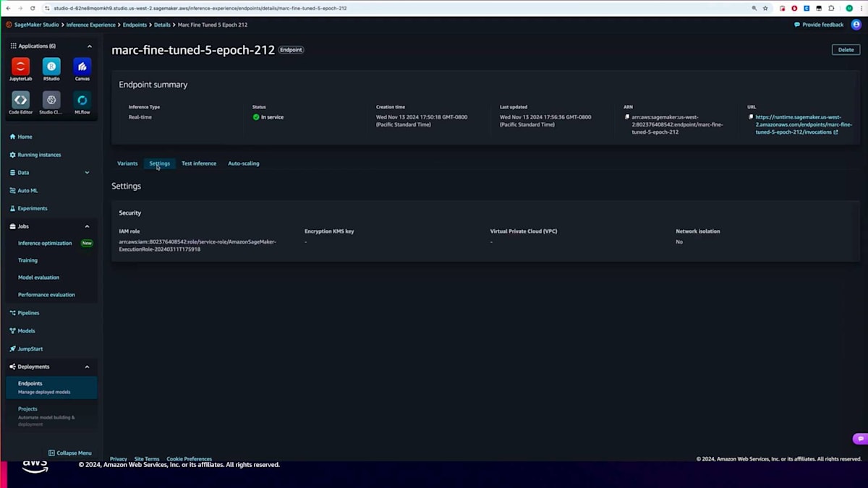Viewport: 868px width, 488px height.
Task: Open the Site Terms footer link
Action: 147,459
